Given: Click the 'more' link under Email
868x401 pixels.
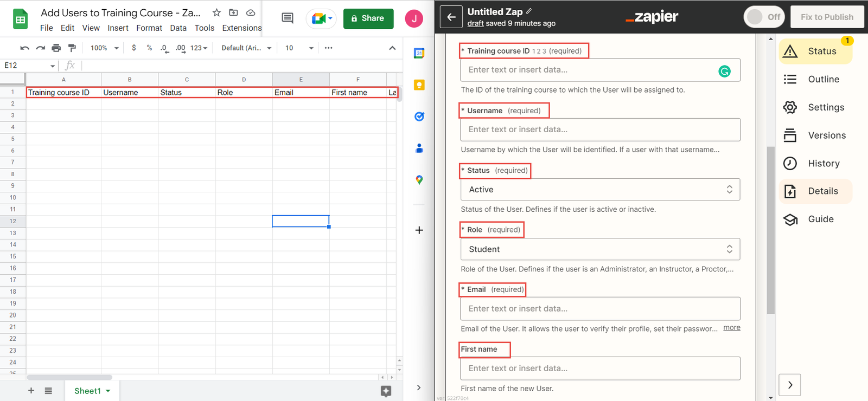Looking at the screenshot, I should 731,328.
